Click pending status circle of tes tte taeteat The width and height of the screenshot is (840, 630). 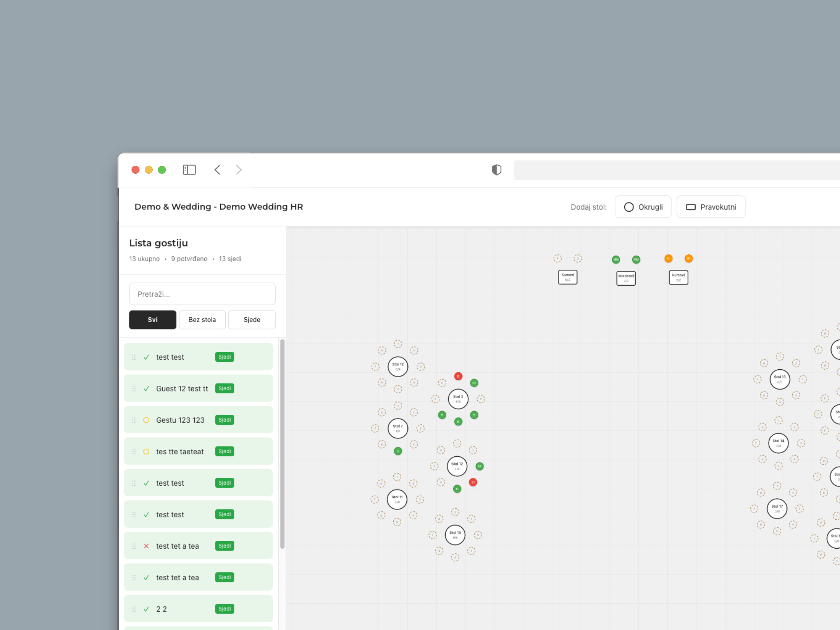(146, 451)
